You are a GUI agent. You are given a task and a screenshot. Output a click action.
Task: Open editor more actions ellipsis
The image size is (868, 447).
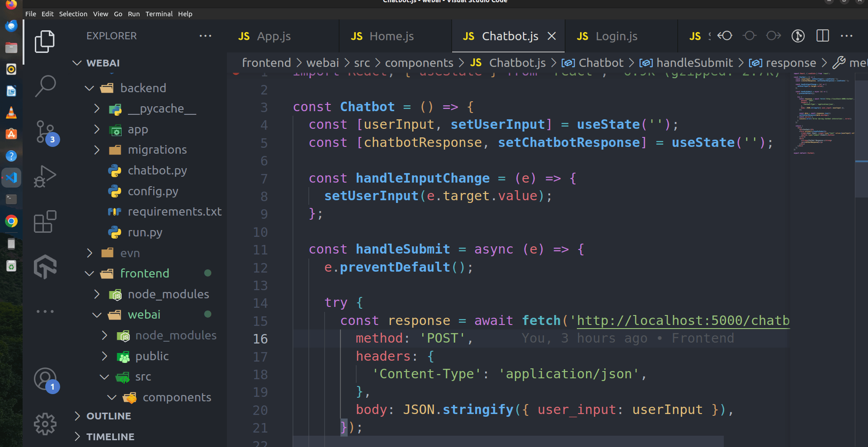tap(846, 36)
